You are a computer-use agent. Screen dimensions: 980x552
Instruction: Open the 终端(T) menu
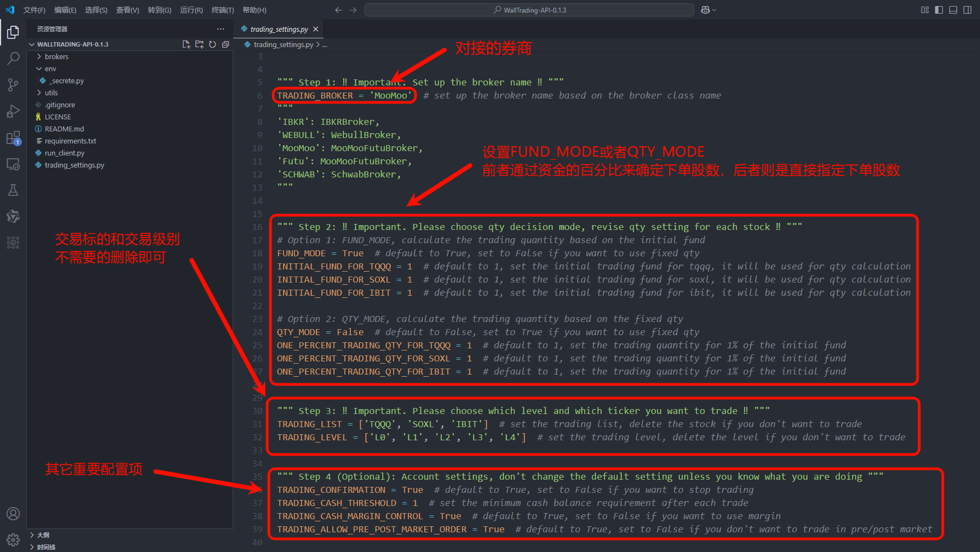(x=222, y=10)
